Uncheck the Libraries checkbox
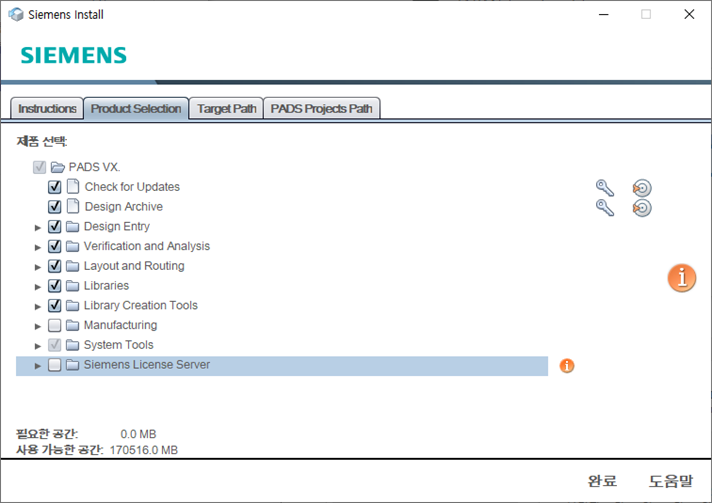Image resolution: width=712 pixels, height=503 pixels. click(54, 286)
